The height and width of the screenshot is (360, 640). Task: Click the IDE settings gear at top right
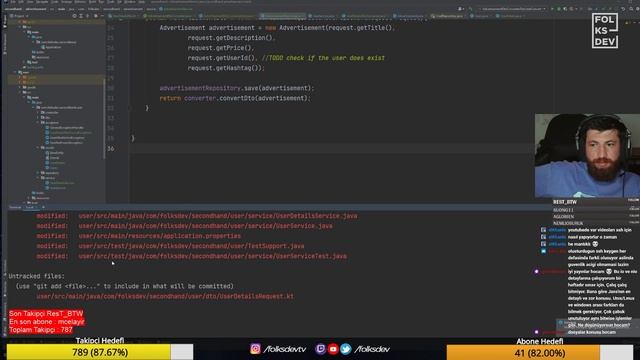(x=638, y=9)
